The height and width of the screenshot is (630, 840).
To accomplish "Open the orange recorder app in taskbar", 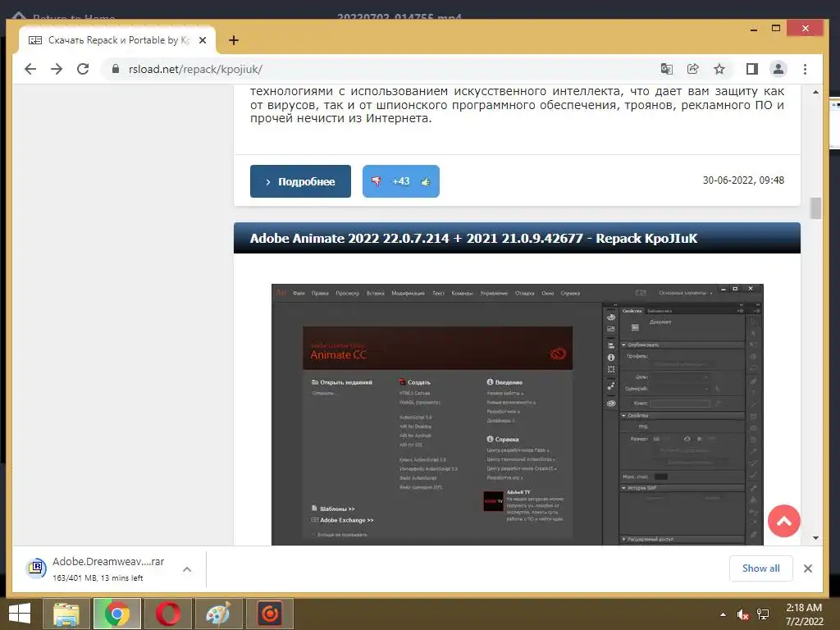I will pyautogui.click(x=269, y=614).
